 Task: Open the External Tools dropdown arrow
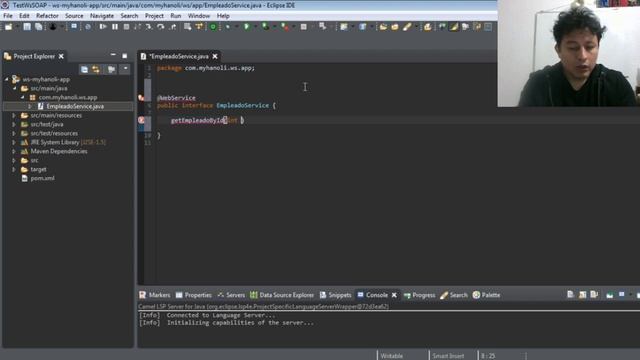293,27
